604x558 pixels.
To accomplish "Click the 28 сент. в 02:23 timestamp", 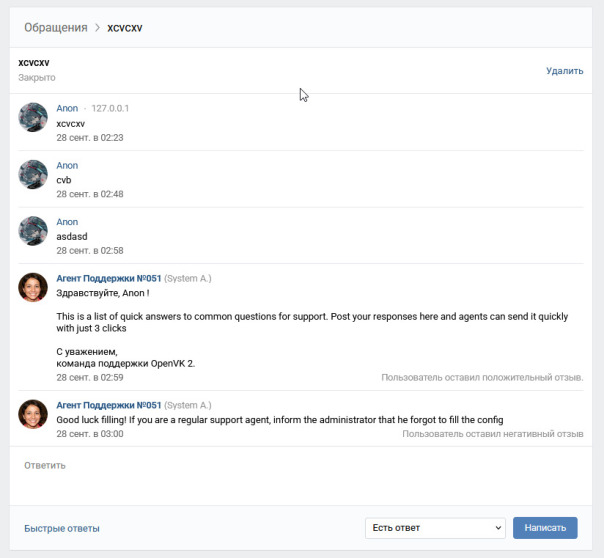I will coord(90,137).
